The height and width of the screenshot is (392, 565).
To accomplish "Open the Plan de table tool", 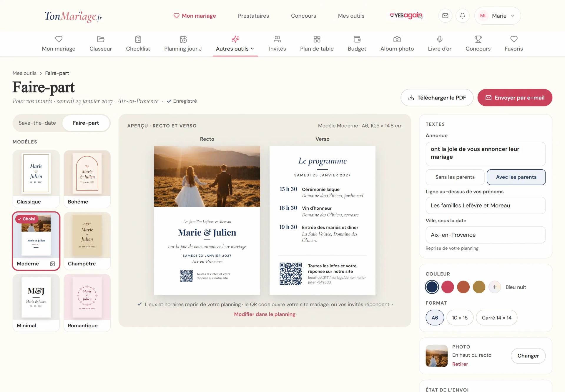I will [317, 44].
